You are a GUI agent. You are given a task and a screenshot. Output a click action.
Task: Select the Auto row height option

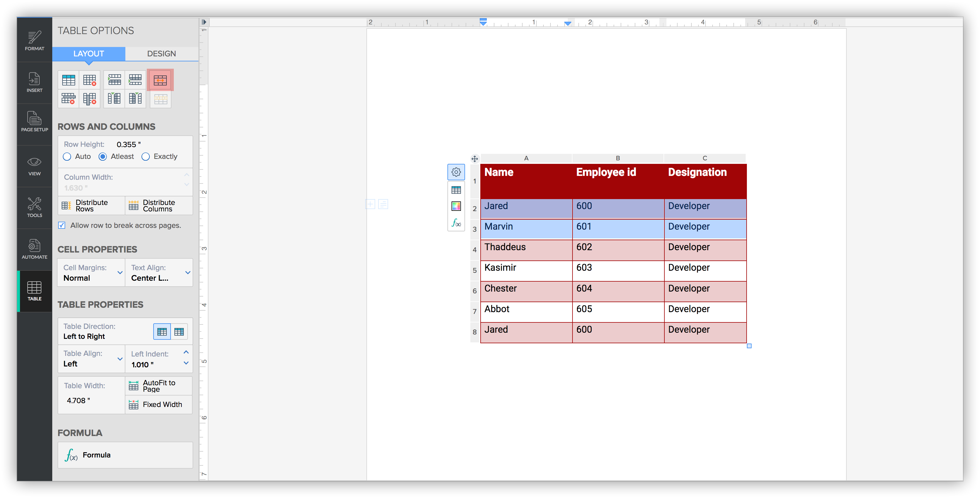click(x=67, y=157)
